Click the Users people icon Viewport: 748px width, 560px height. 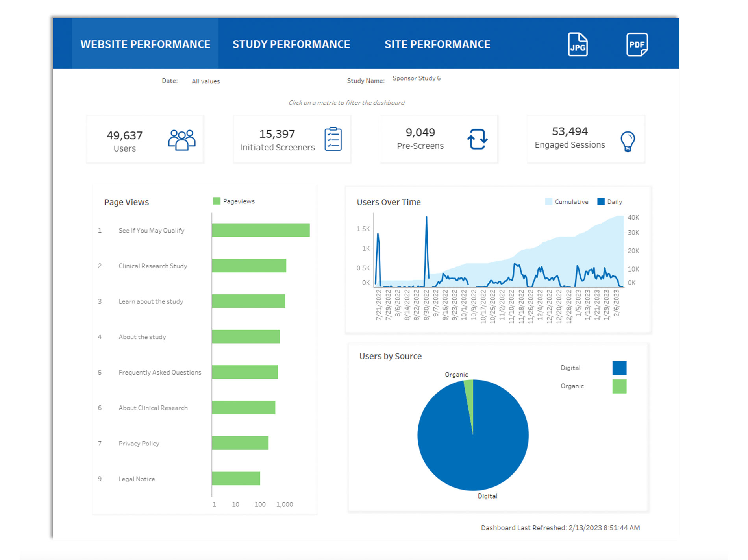181,140
